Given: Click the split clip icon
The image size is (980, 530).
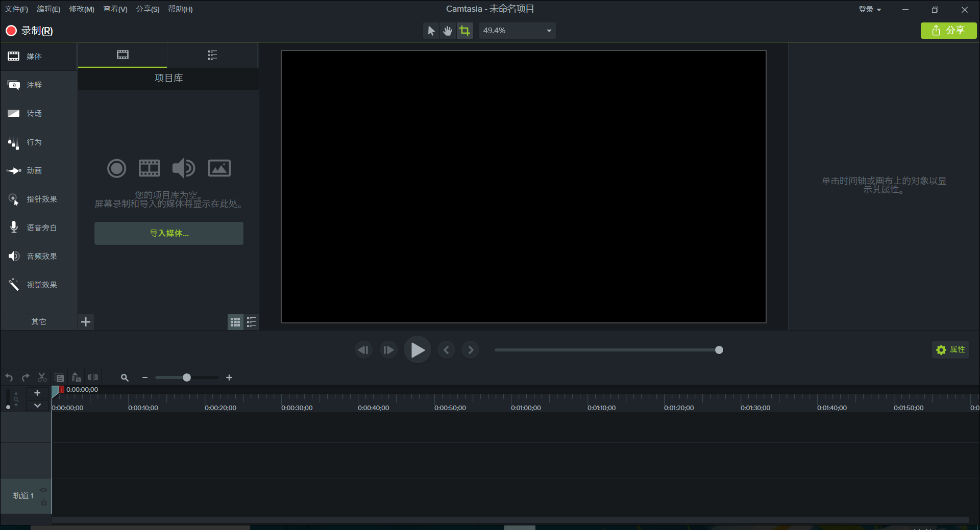Looking at the screenshot, I should [93, 377].
